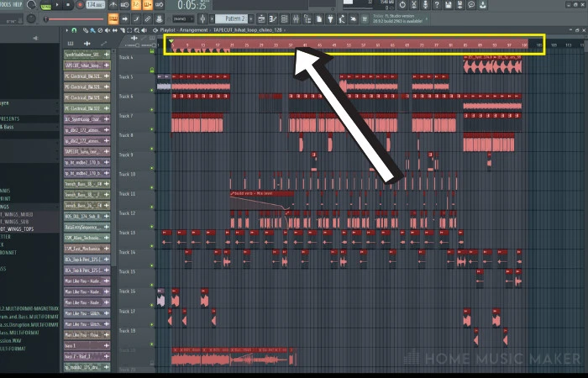The width and height of the screenshot is (588, 378).
Task: Toggle the countdown before recording icon
Action: tap(136, 5)
